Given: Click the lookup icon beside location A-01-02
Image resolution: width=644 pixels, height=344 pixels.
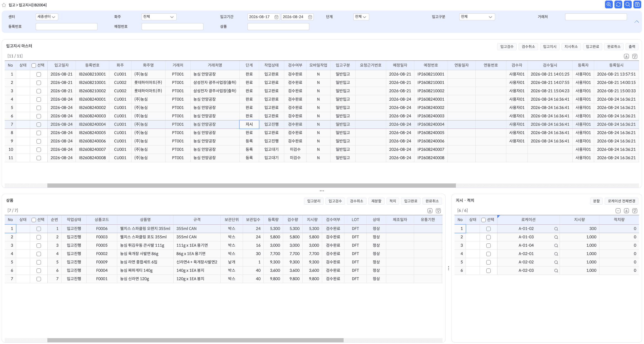Looking at the screenshot, I should coord(556,229).
